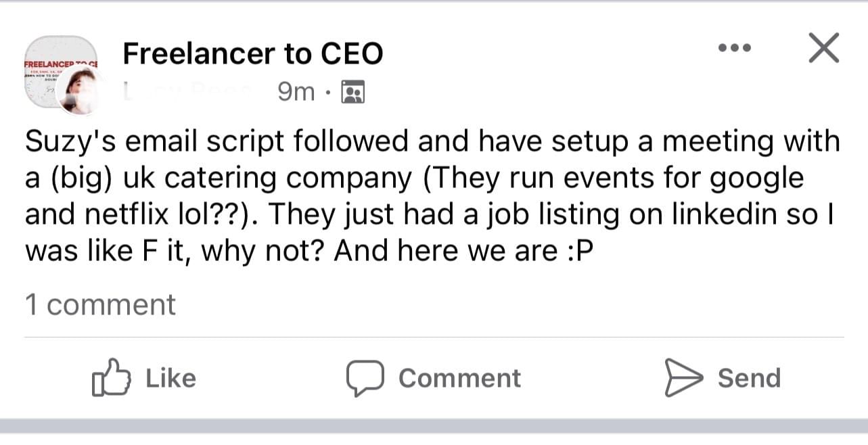The width and height of the screenshot is (868, 445).
Task: Open the 9m post timestamp
Action: (x=296, y=91)
